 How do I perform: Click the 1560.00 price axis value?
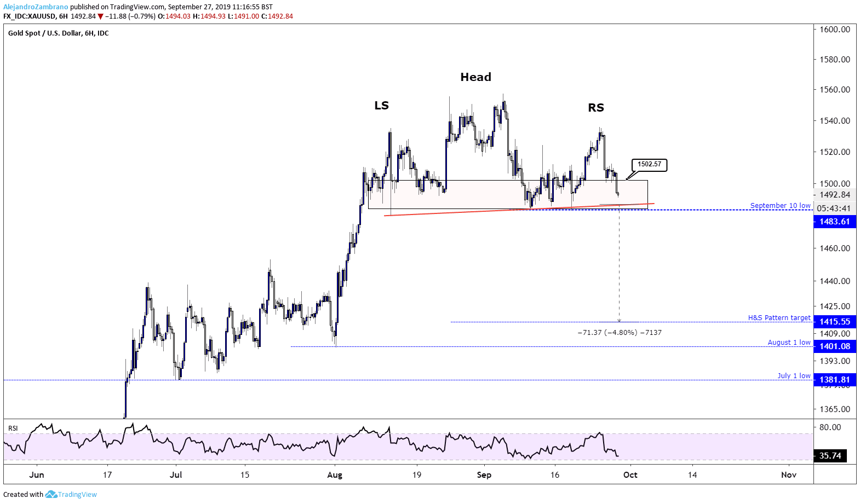[835, 90]
